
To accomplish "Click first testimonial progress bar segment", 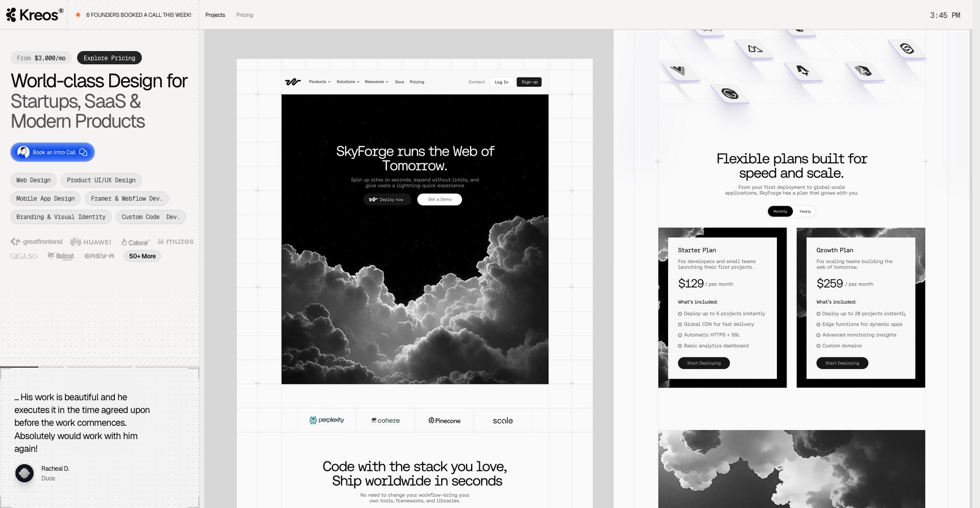I will click(19, 367).
